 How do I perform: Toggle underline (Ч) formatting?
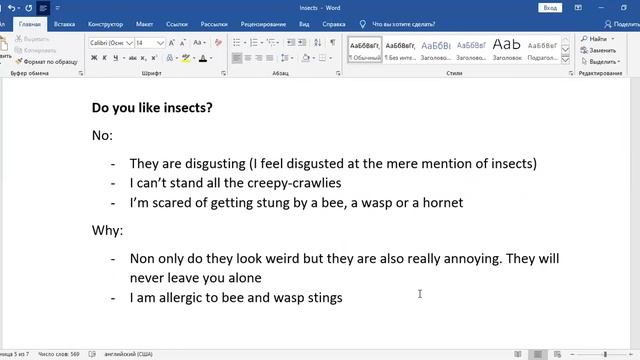click(x=116, y=58)
